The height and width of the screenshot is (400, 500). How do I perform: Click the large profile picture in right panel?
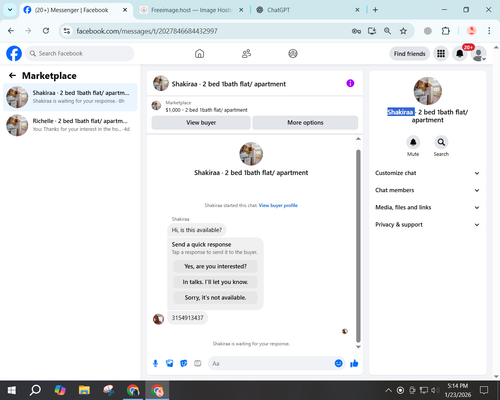tap(428, 91)
